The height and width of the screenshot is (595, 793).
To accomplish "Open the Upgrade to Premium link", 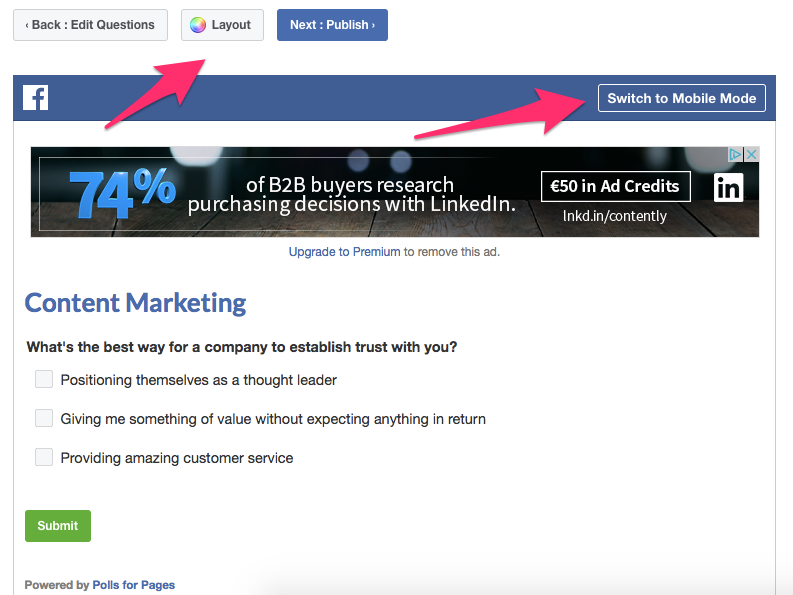I will (344, 252).
